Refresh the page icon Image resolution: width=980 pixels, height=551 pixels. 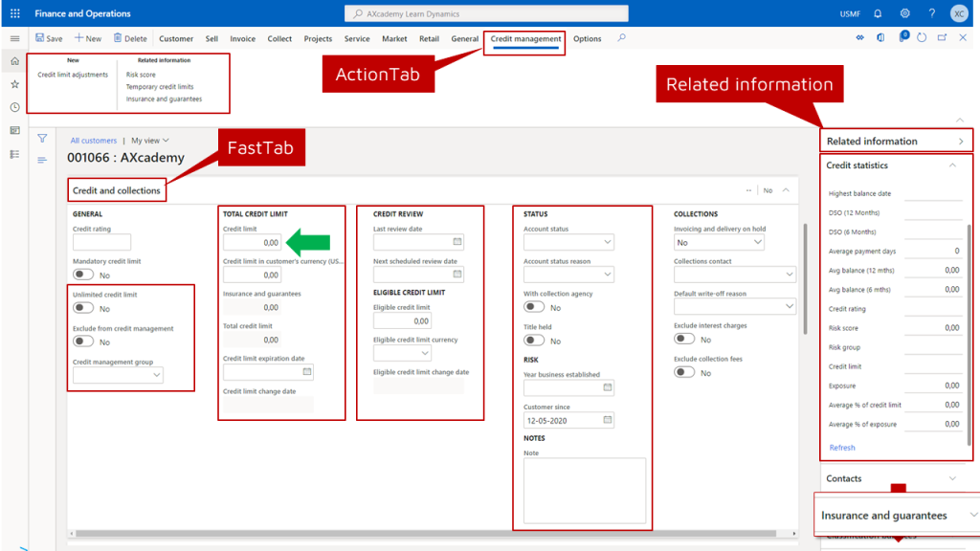(x=922, y=38)
